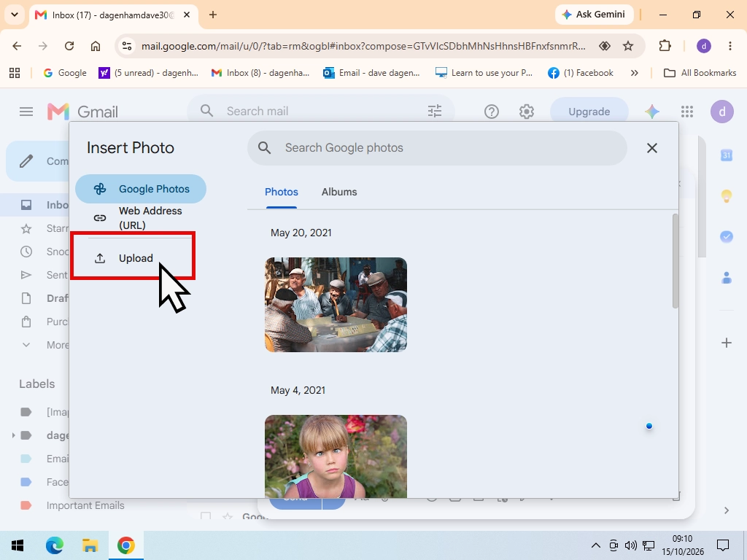Close the Insert Photo dialog

pos(651,148)
